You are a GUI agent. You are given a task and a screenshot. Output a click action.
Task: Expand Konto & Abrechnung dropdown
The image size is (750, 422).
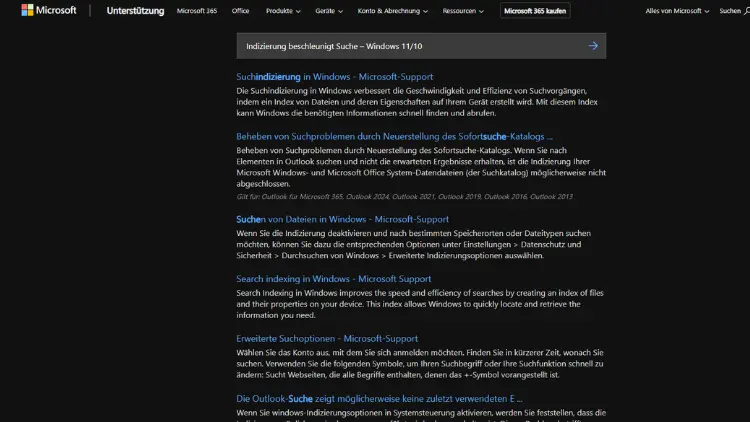393,11
